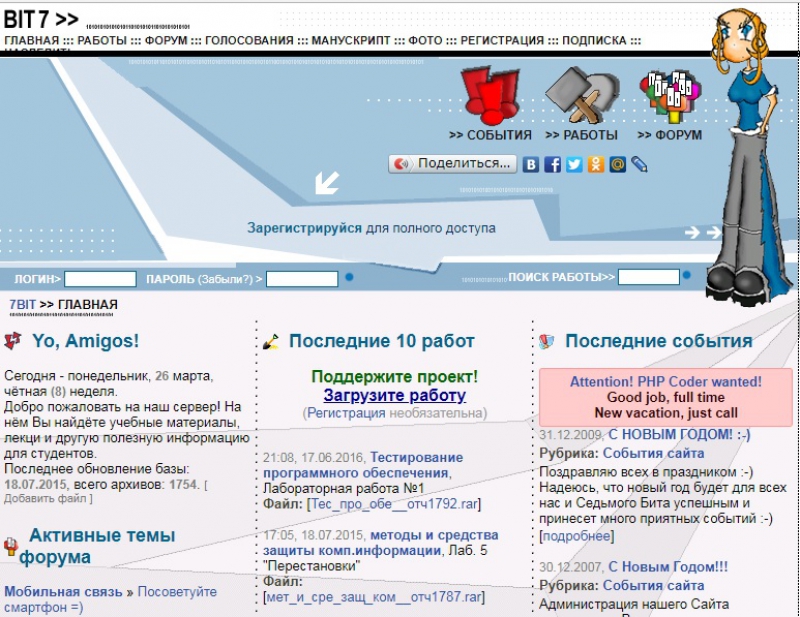This screenshot has width=800, height=617.
Task: Click the ЛОГИН input field
Action: (100, 279)
